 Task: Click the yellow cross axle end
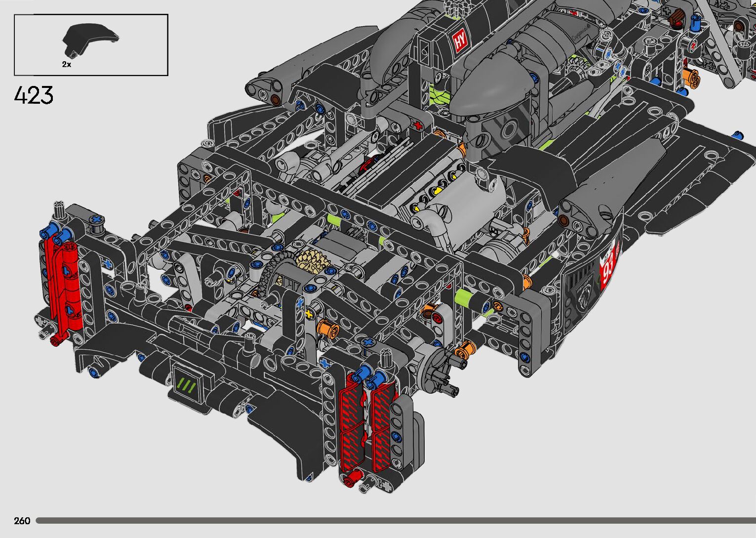coord(310,314)
